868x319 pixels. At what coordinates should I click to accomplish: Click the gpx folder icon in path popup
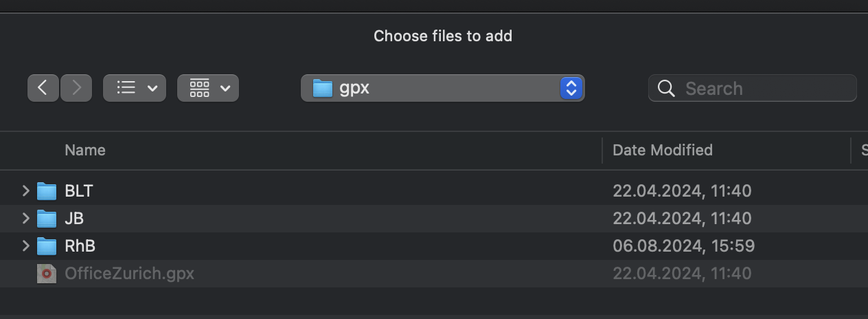[323, 88]
